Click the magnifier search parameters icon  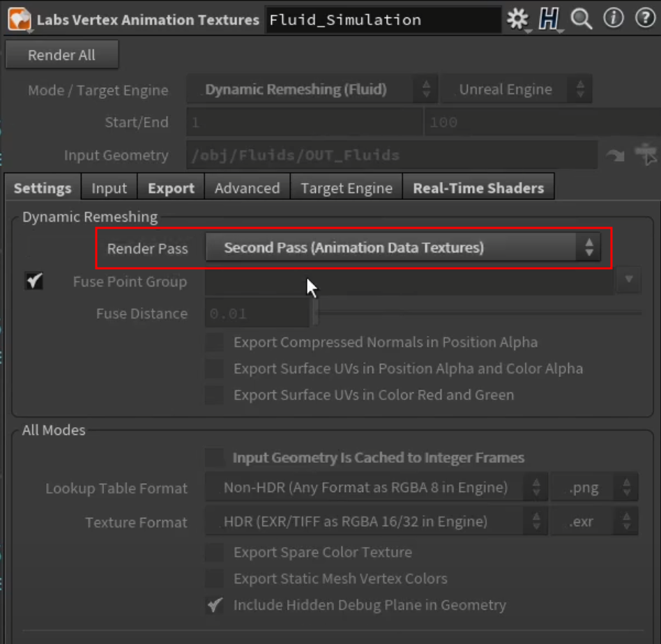coord(582,19)
